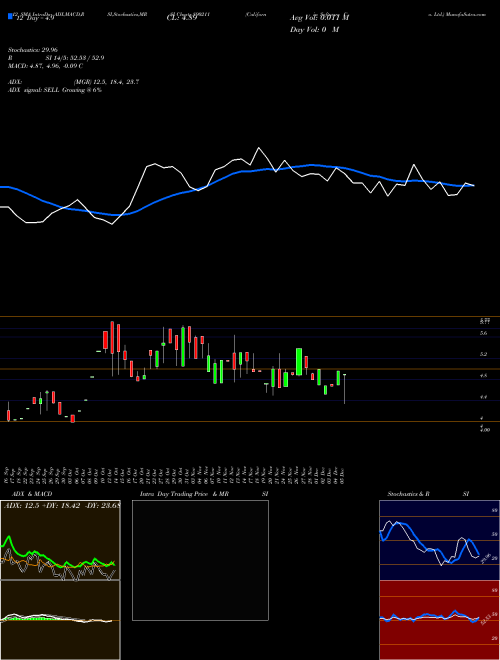500x660 pixels.
Task: Click the last candle with the long lower wick
Action: click(345, 389)
